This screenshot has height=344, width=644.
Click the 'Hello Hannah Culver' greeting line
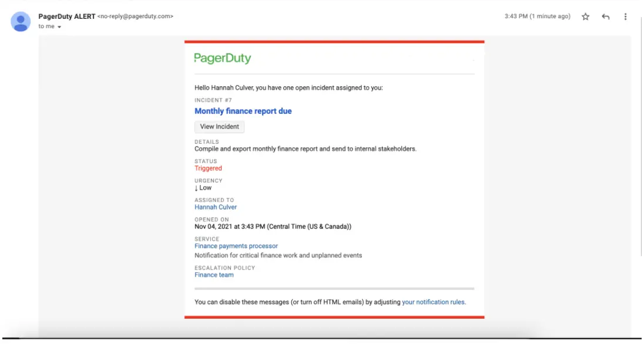(289, 87)
